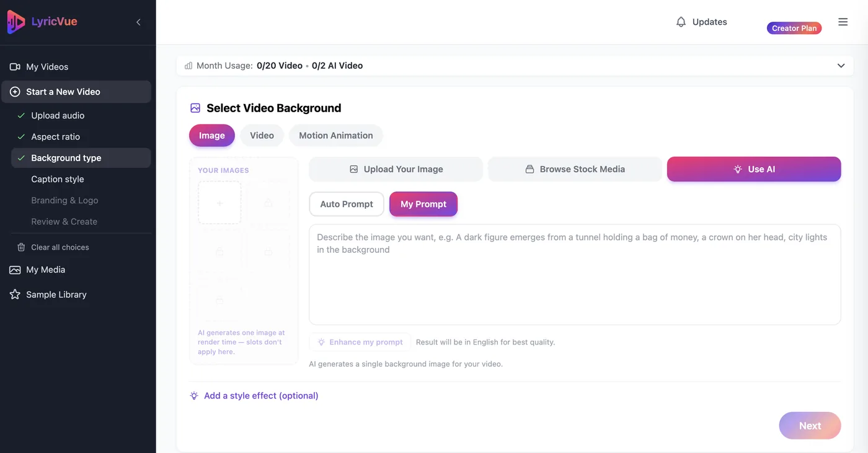
Task: Click Browse Stock Media button
Action: (575, 169)
